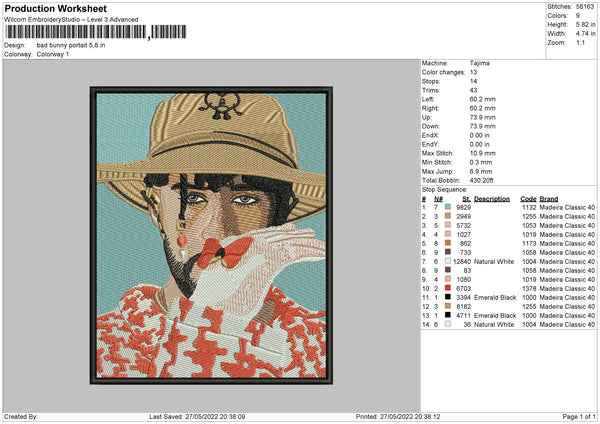
Task: Click the 'Description' column header
Action: tap(492, 199)
